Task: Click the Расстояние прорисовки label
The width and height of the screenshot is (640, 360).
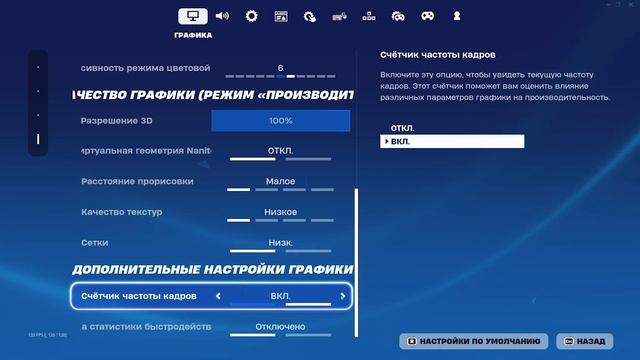Action: pos(137,181)
